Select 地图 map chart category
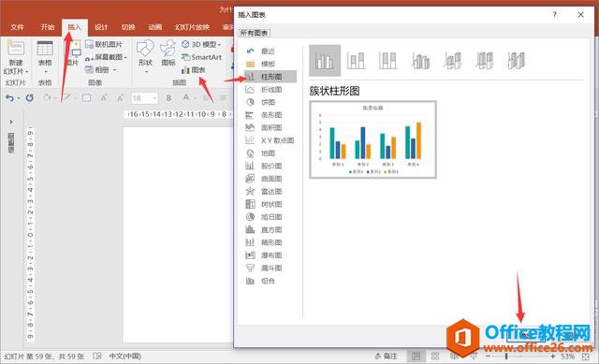The height and width of the screenshot is (364, 599). [x=268, y=153]
